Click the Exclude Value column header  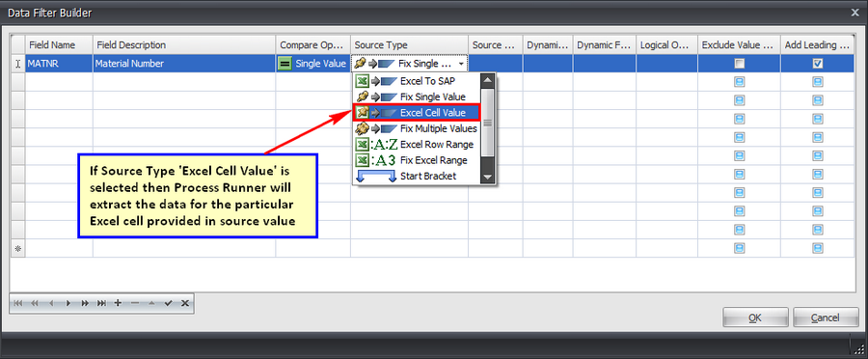click(740, 45)
